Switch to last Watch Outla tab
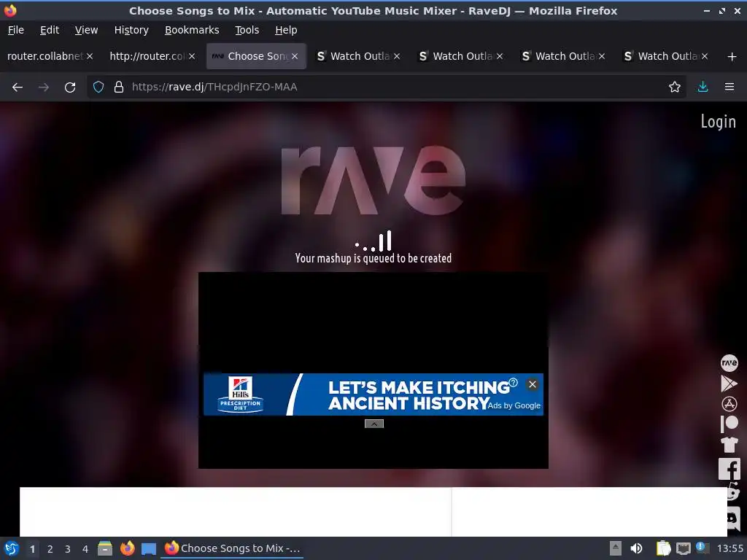This screenshot has width=747, height=560. pos(667,56)
